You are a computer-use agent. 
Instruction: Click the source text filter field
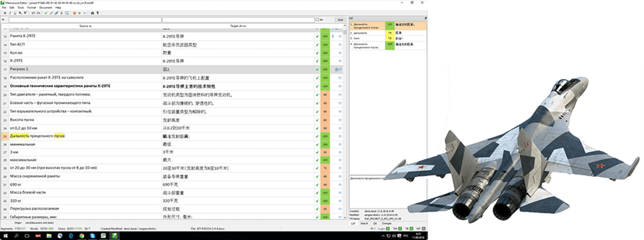point(85,20)
